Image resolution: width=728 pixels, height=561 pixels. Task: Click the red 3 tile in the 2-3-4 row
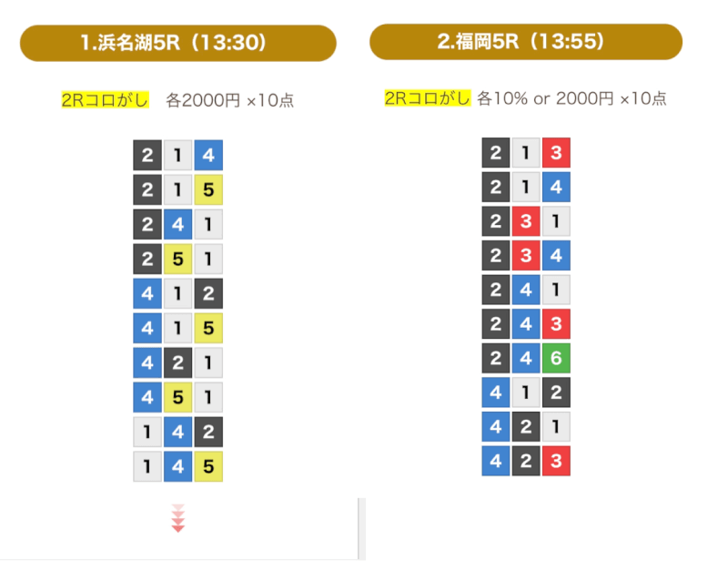tap(526, 255)
